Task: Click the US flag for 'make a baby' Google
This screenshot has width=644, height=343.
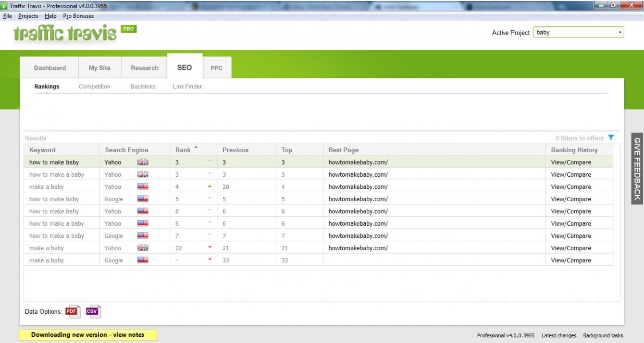Action: click(143, 260)
